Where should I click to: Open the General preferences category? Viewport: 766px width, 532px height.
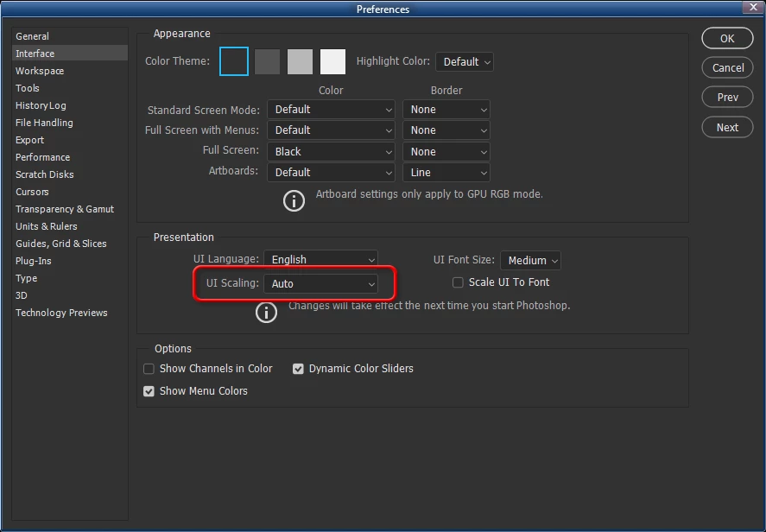70,36
